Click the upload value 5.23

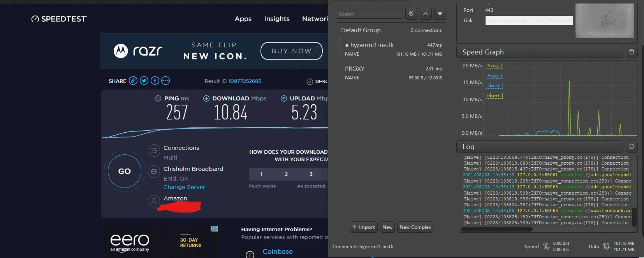pyautogui.click(x=304, y=113)
